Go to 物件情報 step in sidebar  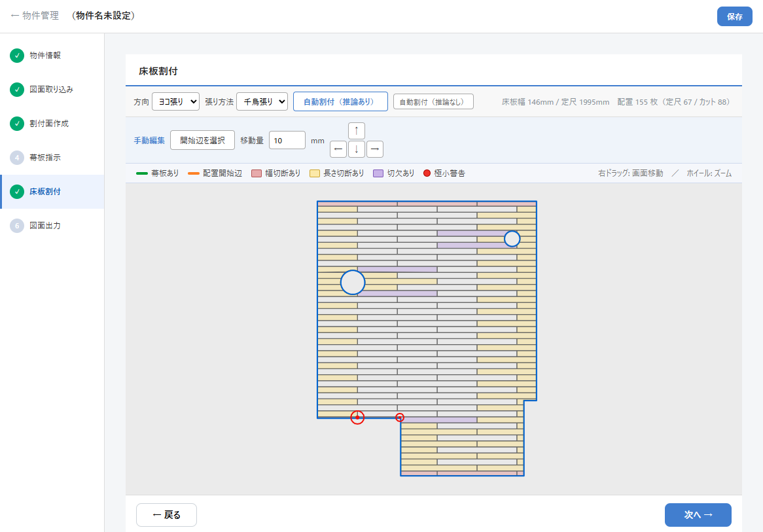click(52, 56)
